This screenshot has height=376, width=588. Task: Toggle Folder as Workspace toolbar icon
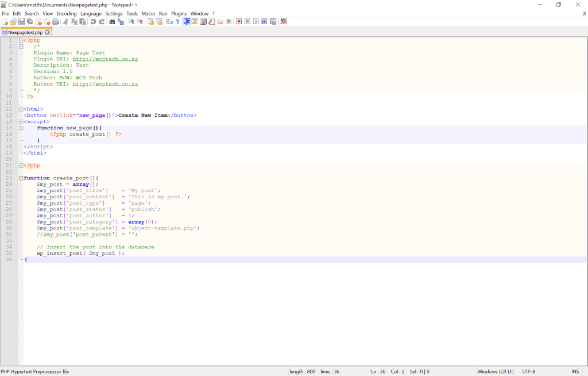[220, 21]
